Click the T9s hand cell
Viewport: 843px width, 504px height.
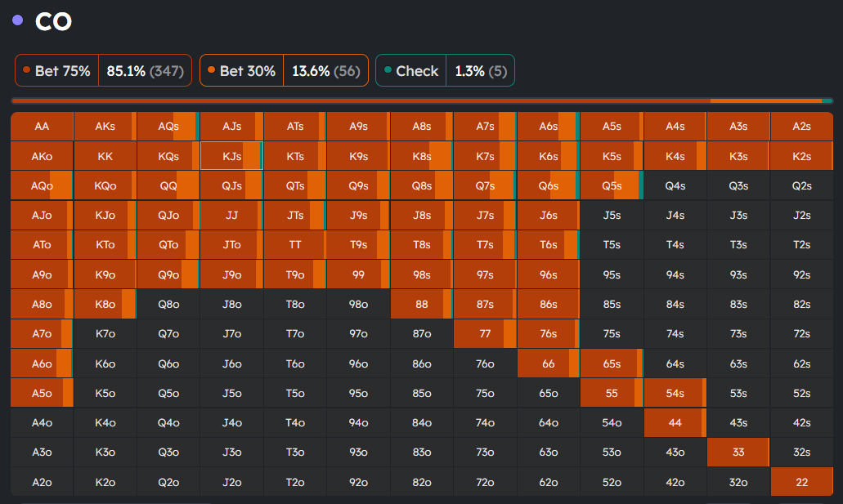tap(358, 245)
